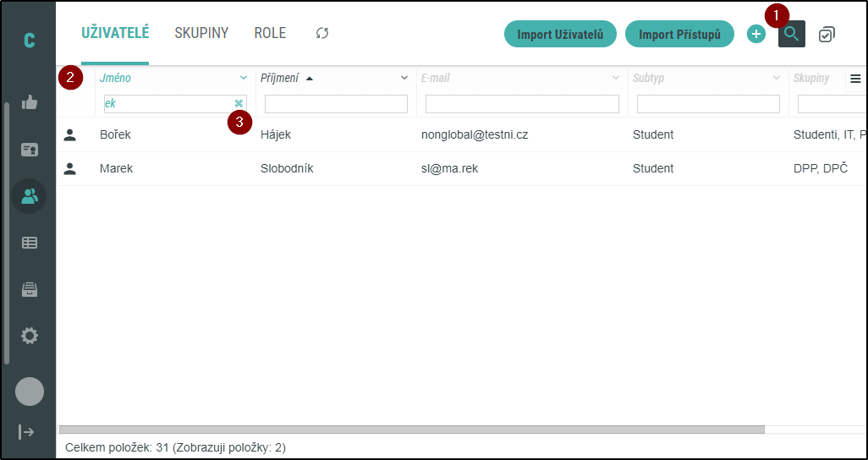Image resolution: width=868 pixels, height=460 pixels.
Task: Open settings gear in sidebar
Action: coord(30,336)
